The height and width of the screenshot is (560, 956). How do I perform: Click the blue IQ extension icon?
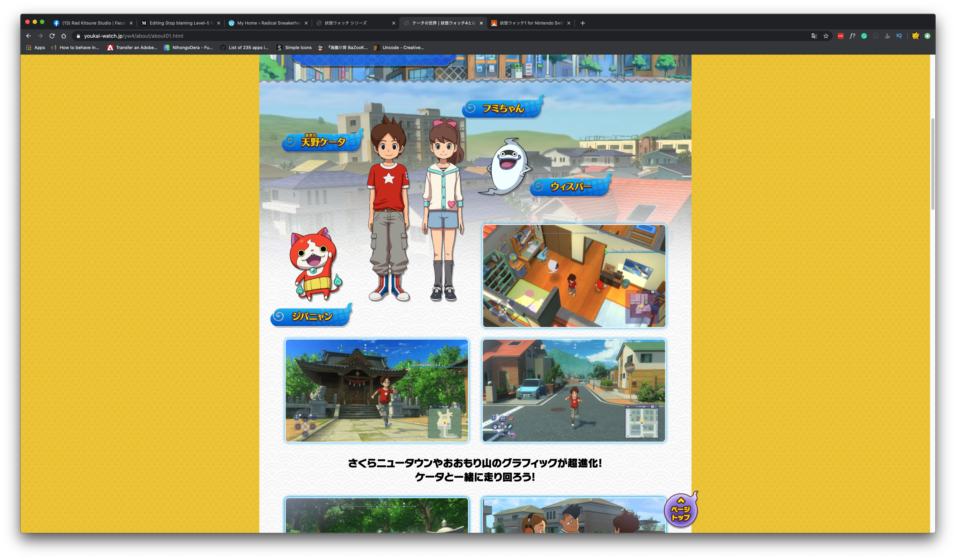click(x=899, y=36)
